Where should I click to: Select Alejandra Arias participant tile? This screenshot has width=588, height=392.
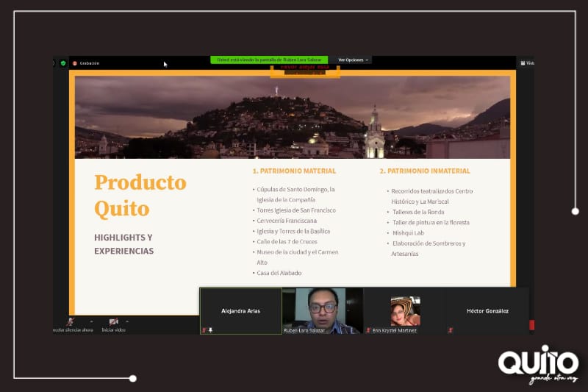tap(241, 310)
